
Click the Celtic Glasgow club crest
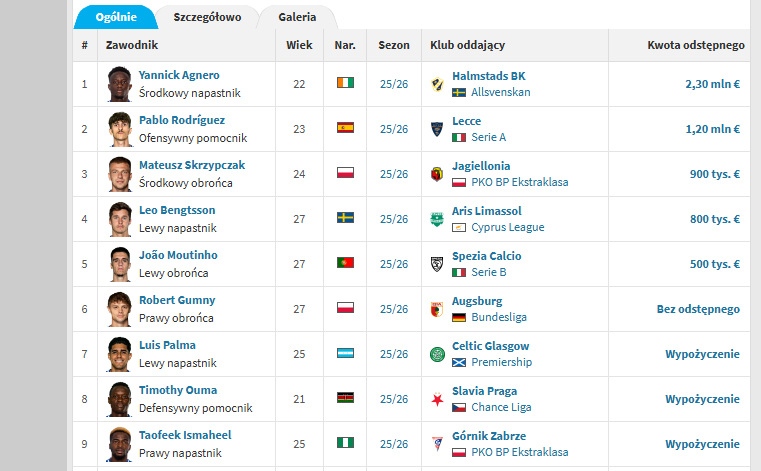point(437,354)
